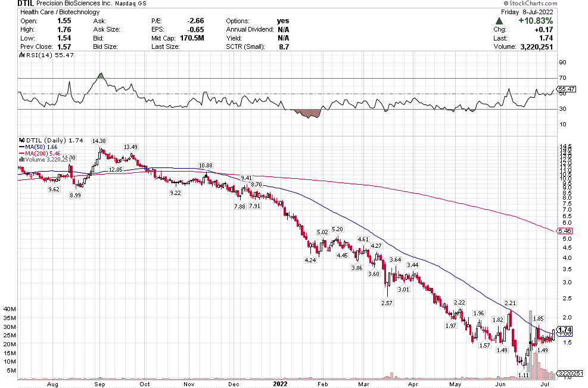Click the red MA(200) value tag 5.46
The image size is (588, 388).
pyautogui.click(x=567, y=231)
